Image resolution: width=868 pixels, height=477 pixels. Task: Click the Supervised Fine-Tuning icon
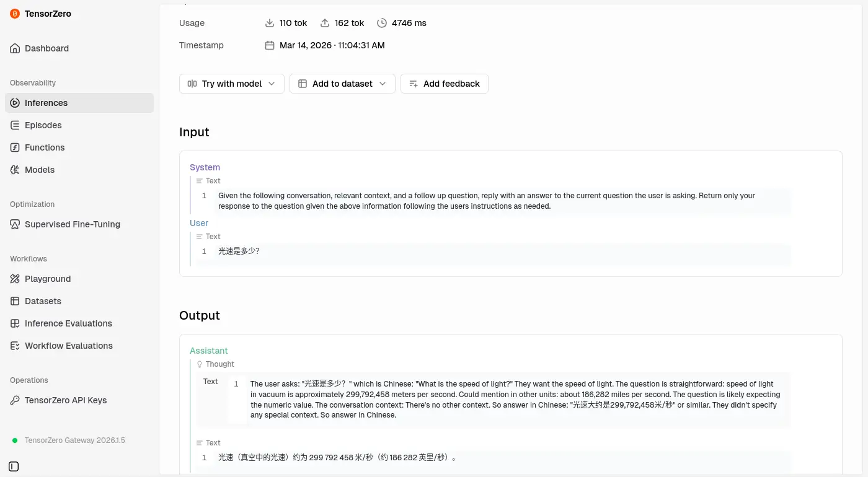coord(15,224)
